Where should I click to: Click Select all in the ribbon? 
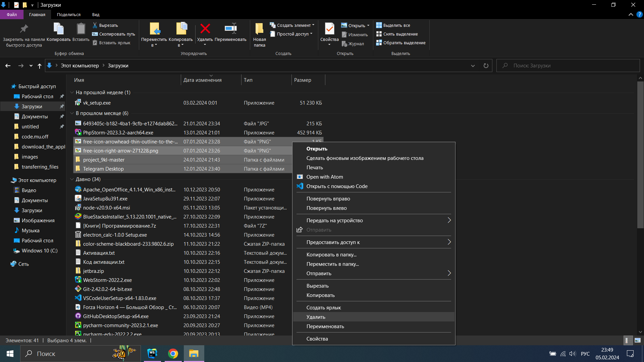pos(393,25)
